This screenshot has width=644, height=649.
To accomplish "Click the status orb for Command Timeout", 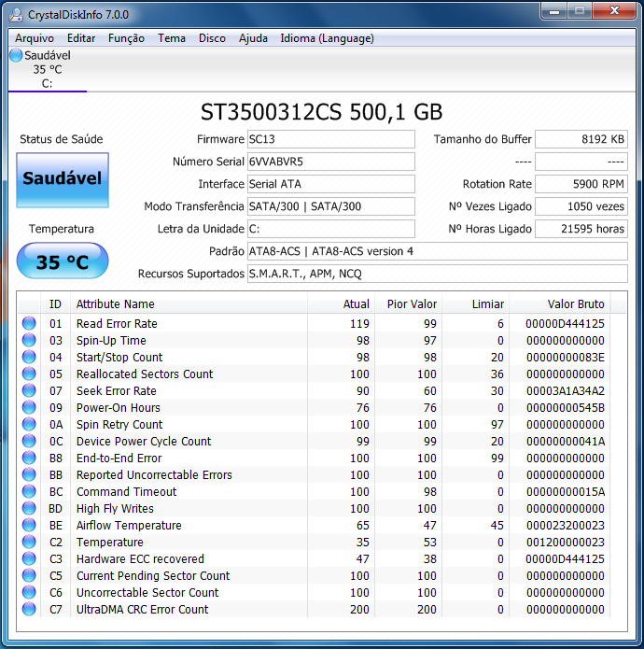I will pyautogui.click(x=29, y=491).
